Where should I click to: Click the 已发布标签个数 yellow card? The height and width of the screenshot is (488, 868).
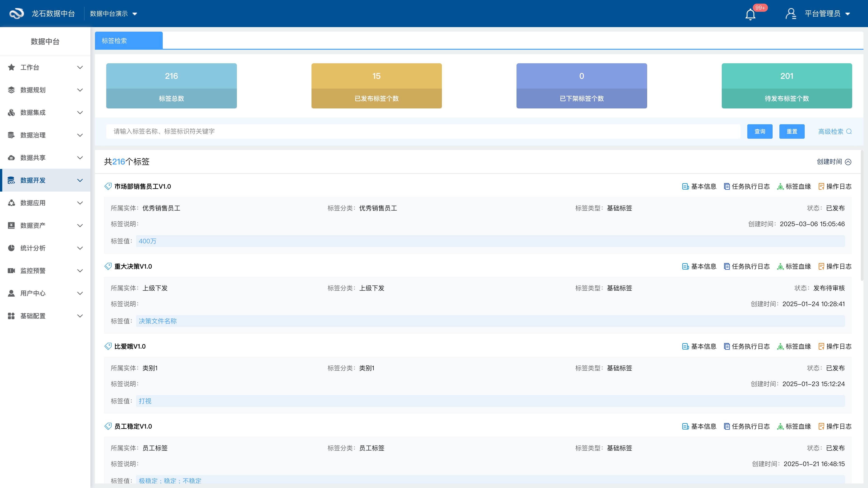[x=376, y=86]
